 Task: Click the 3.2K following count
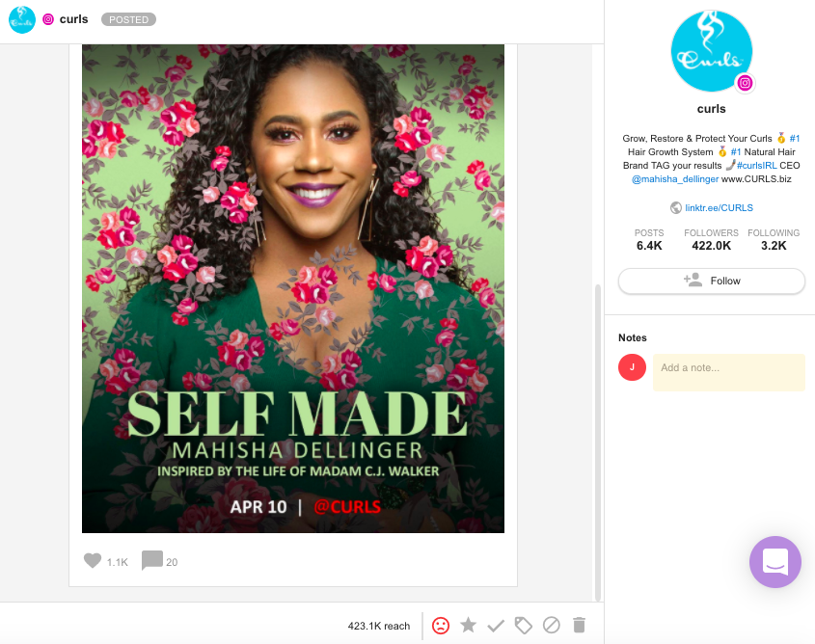[774, 246]
